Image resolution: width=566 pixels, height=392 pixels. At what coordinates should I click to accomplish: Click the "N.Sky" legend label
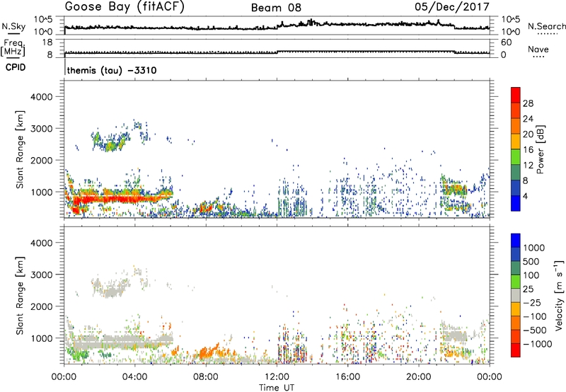coord(13,26)
